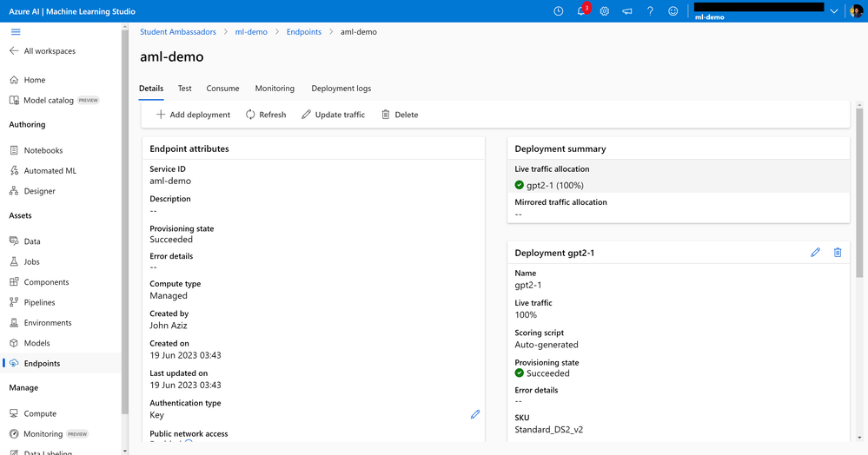Open Environments in the sidebar
Screen dimensions: 868x455
coord(48,323)
